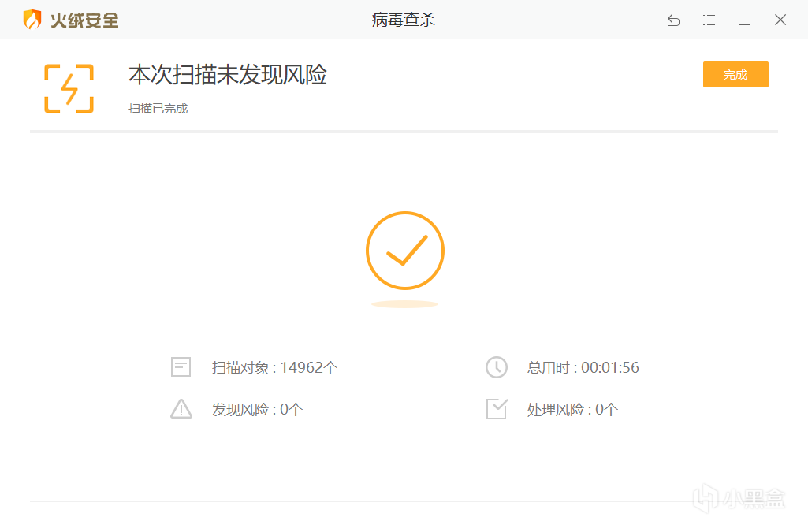Click the warning triangle beside 发现风险
The image size is (808, 532).
coord(181,409)
